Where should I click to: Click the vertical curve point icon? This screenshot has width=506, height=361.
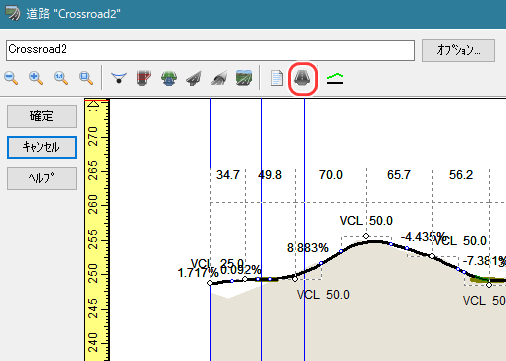(x=119, y=78)
